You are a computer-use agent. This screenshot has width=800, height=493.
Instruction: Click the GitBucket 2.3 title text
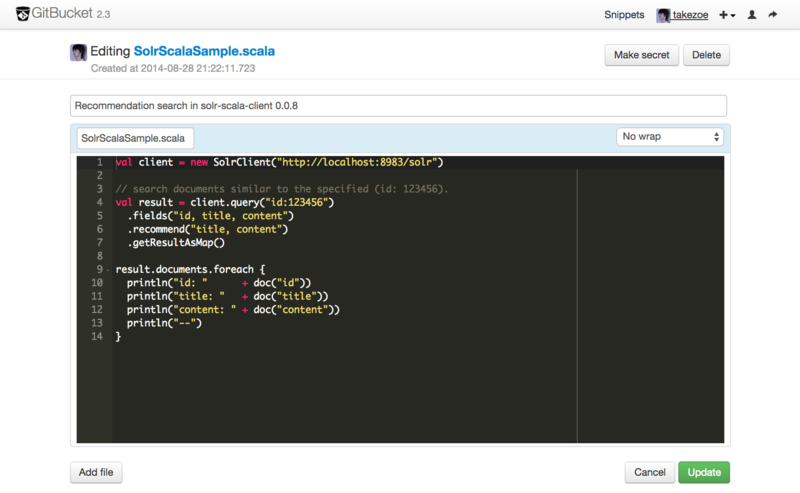[71, 13]
